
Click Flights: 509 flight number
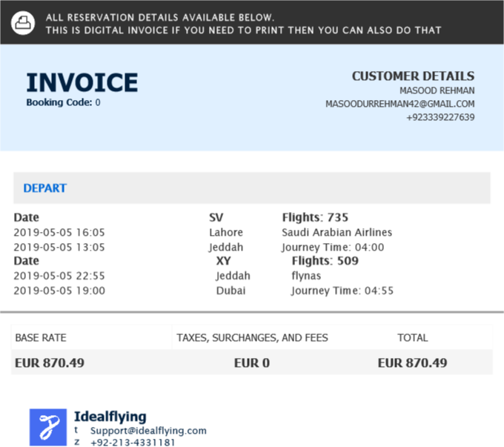[325, 261]
